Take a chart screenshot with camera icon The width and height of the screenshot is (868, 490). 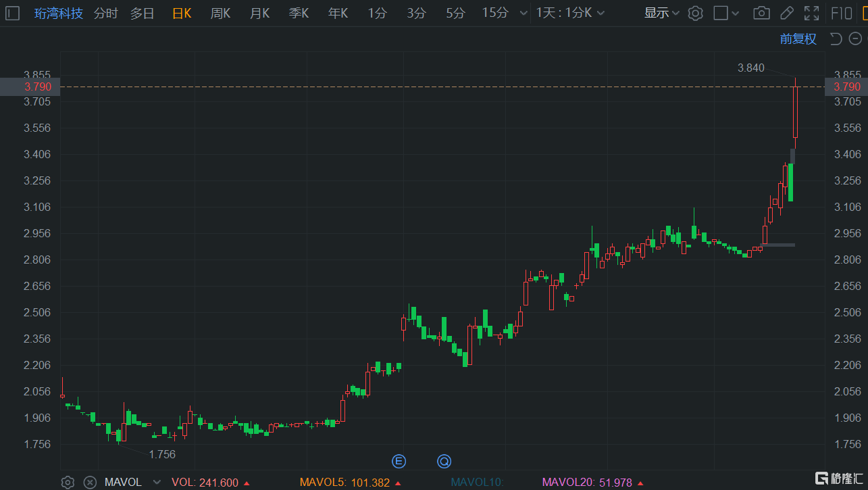(761, 13)
